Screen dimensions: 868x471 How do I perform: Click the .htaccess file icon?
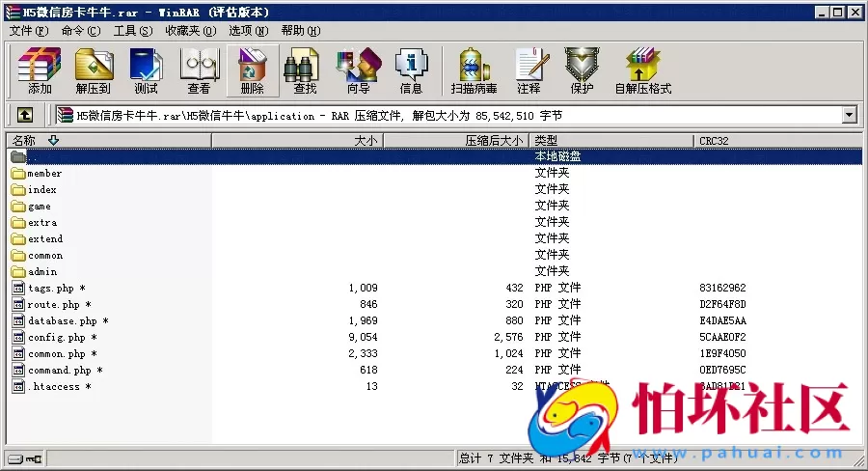tap(19, 386)
